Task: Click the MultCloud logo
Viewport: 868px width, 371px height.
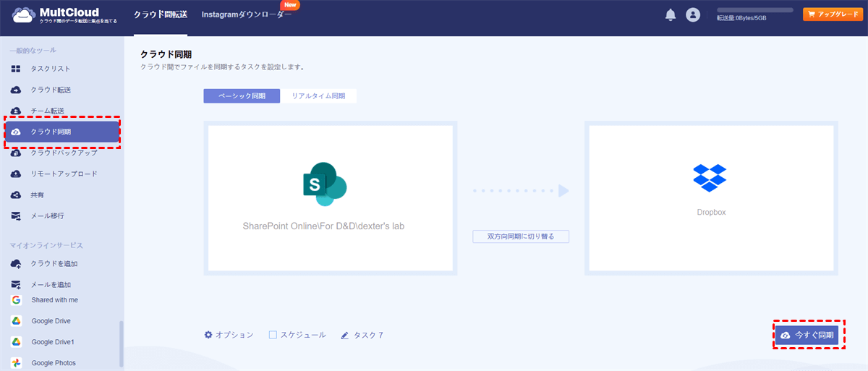Action: point(65,16)
